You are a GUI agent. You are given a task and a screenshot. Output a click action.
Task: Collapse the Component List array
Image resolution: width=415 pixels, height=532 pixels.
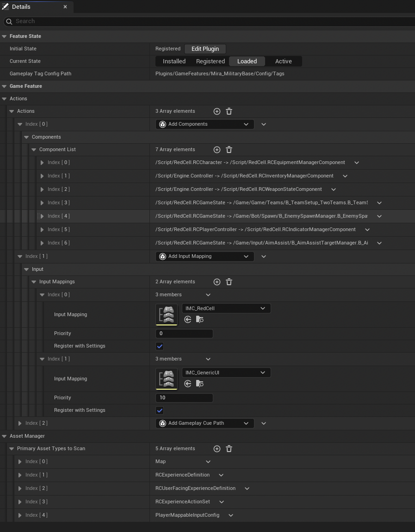click(x=34, y=150)
